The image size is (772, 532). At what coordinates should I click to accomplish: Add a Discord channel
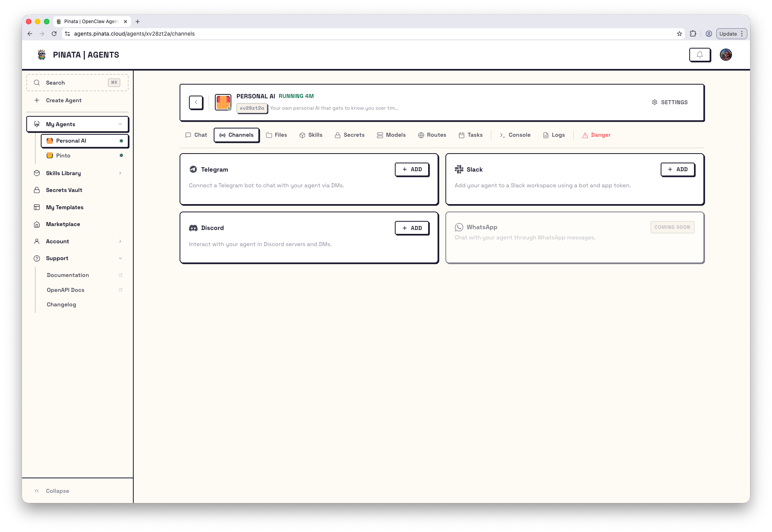click(412, 228)
